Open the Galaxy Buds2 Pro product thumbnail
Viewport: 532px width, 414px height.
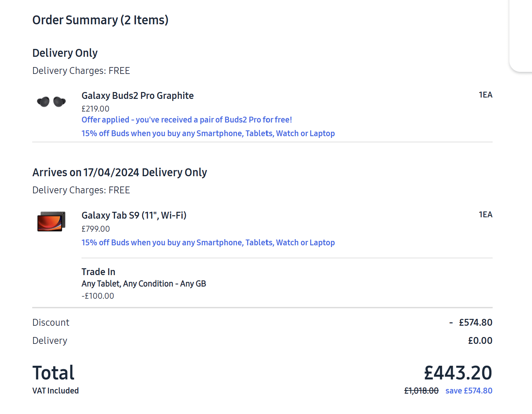[51, 101]
